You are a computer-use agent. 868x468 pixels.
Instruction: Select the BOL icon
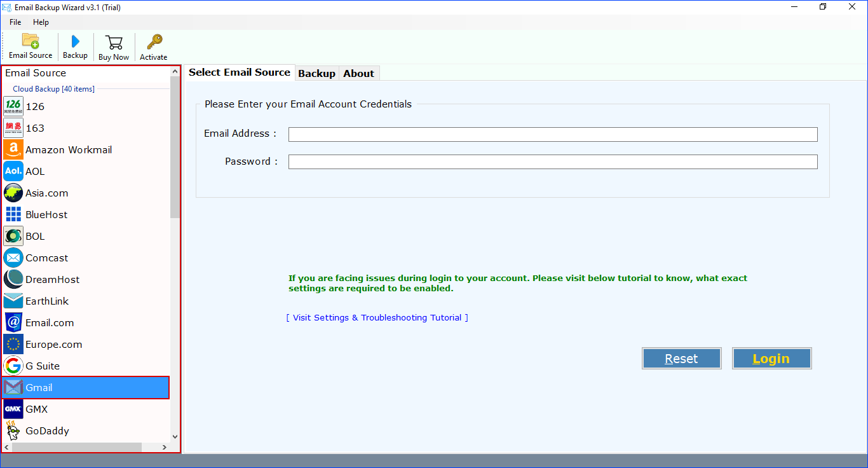click(13, 236)
